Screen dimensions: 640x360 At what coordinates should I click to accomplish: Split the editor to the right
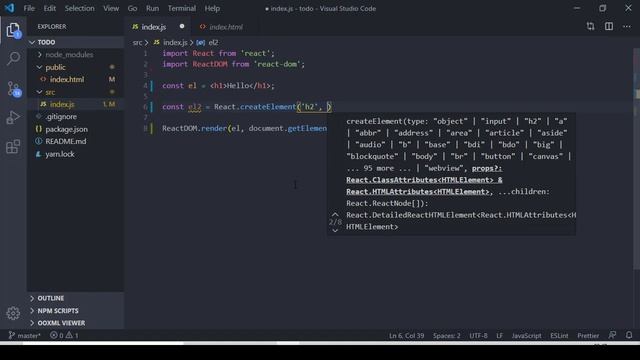609,27
